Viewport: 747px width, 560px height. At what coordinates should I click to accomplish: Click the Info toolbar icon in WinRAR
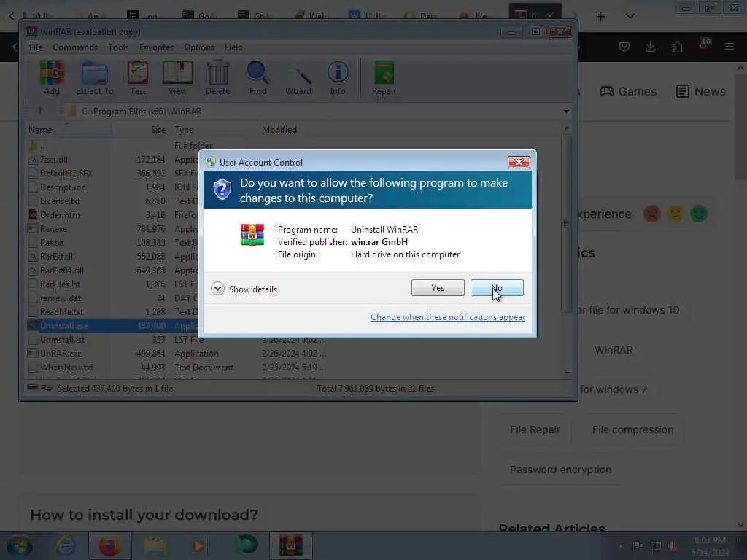point(338,78)
